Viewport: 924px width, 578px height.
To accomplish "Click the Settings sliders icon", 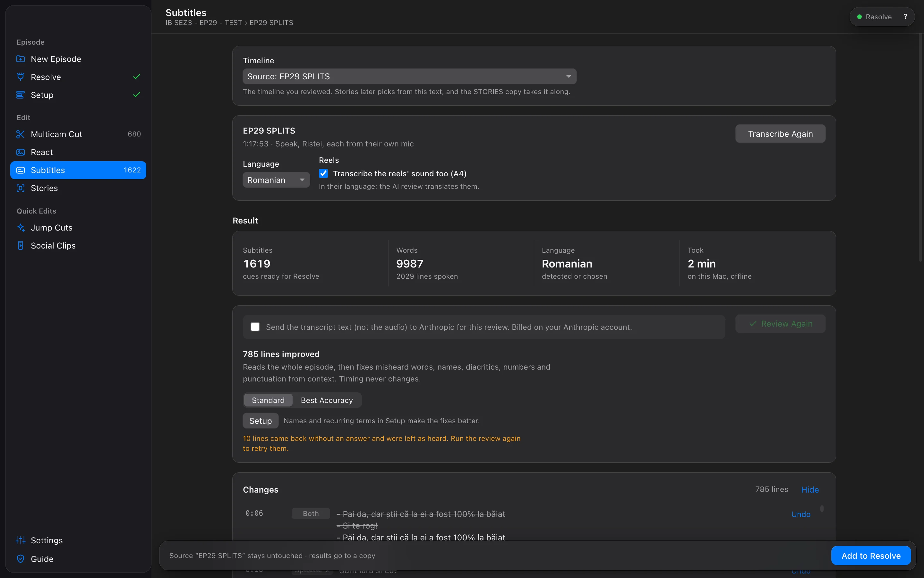I will click(21, 540).
